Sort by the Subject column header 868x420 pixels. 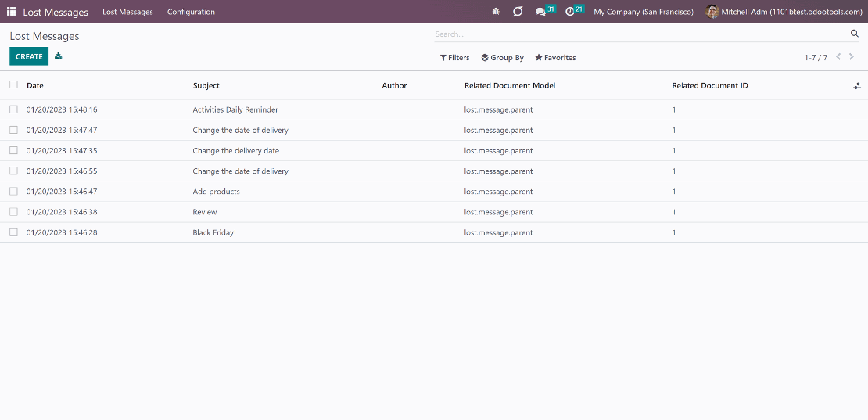point(206,86)
